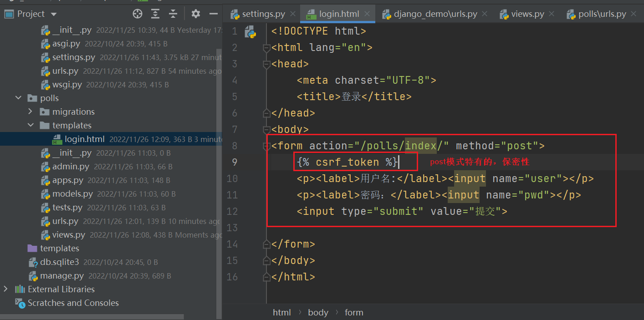Collapse the polls templates folder
The image size is (644, 320).
point(31,125)
